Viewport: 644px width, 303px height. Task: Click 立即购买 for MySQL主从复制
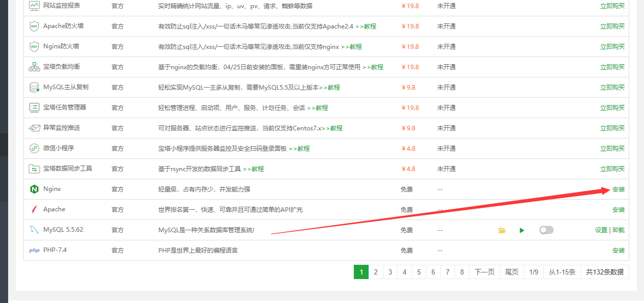tap(612, 88)
